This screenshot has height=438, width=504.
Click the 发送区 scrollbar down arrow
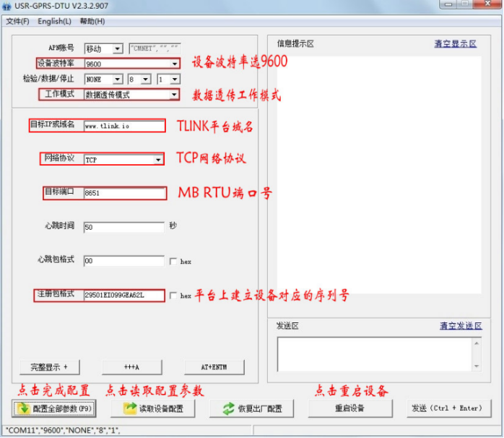coord(475,366)
